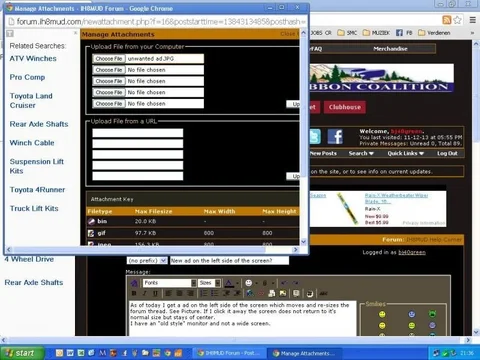Show hidden bookmarks via the » overflow arrow
This screenshot has width=480, height=360.
pyautogui.click(x=472, y=33)
